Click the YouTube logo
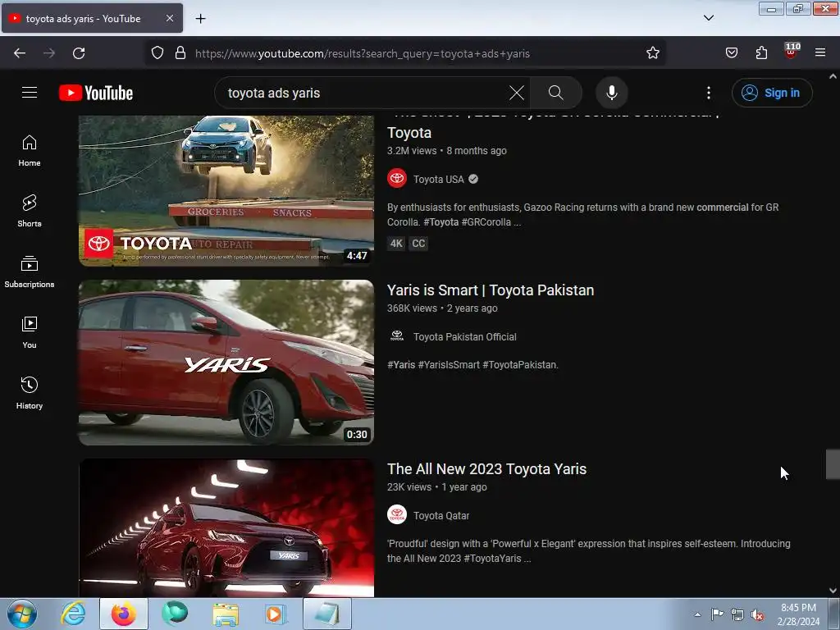 tap(96, 93)
